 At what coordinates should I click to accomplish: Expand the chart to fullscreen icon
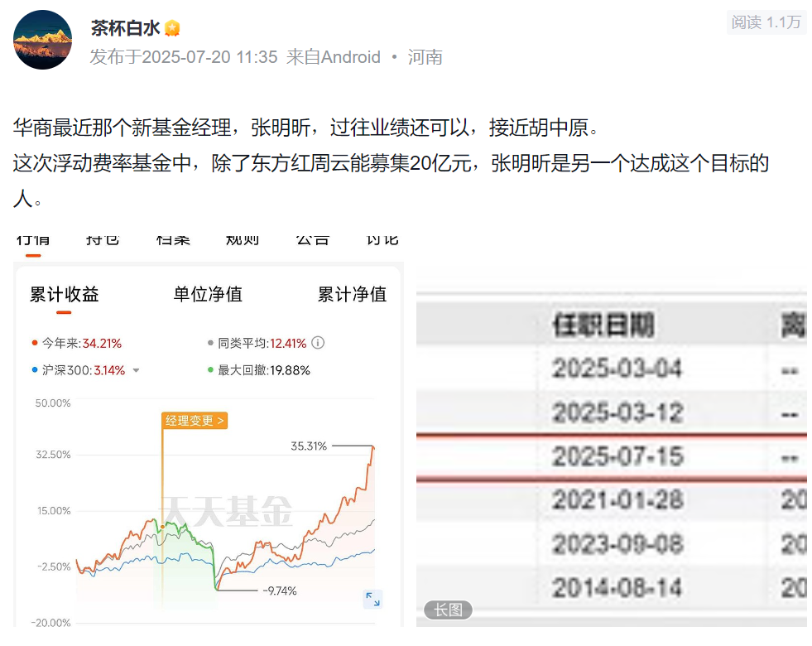click(x=372, y=599)
